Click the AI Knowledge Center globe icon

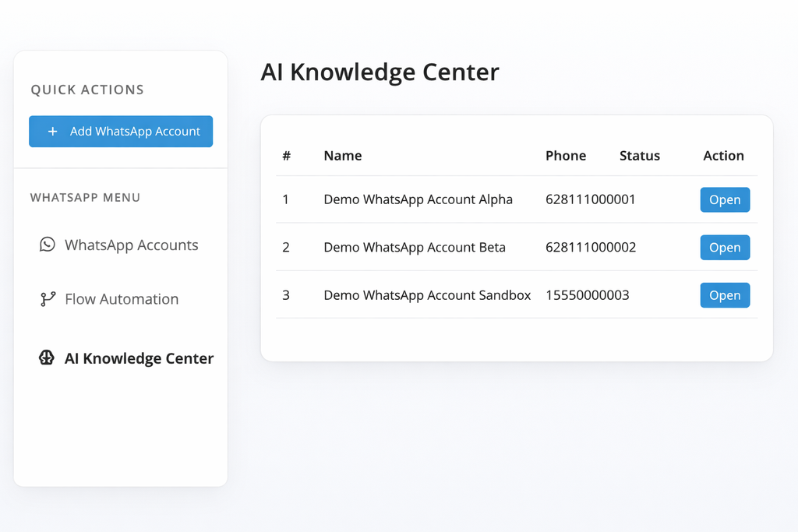[x=48, y=358]
